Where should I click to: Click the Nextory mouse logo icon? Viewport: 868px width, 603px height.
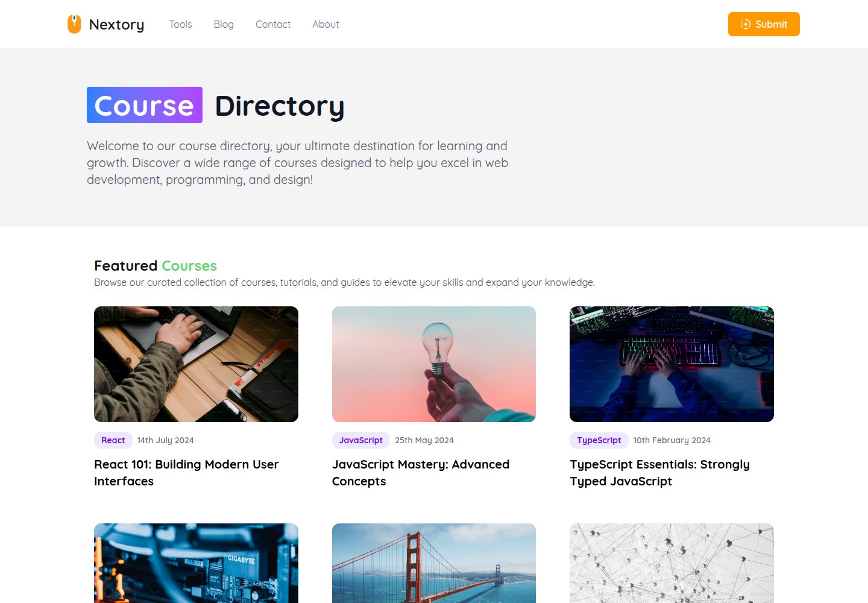point(74,24)
